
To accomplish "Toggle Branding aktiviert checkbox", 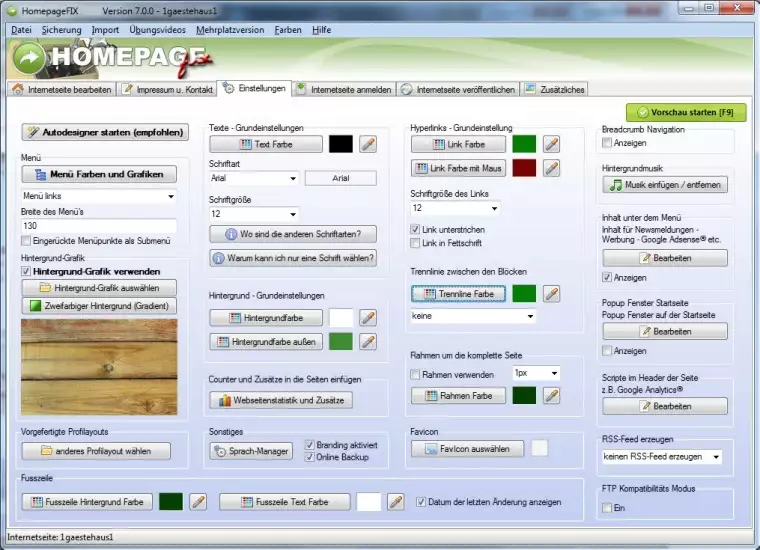I will point(309,444).
